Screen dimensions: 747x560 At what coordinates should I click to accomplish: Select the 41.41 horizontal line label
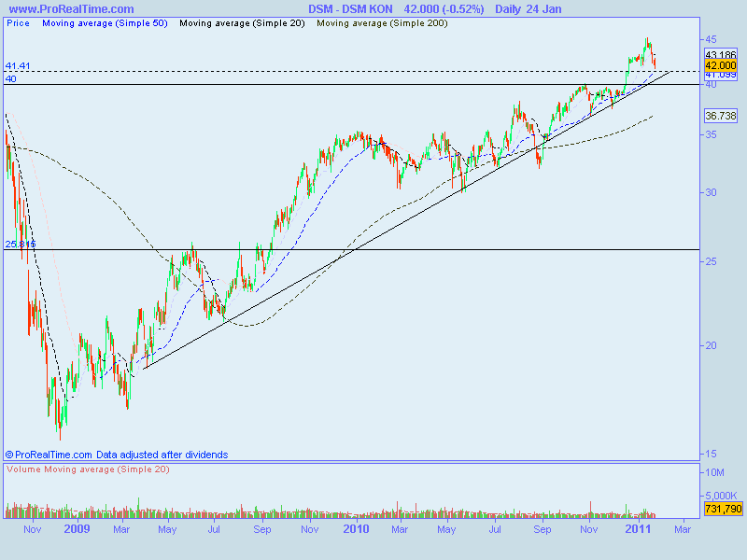click(18, 65)
